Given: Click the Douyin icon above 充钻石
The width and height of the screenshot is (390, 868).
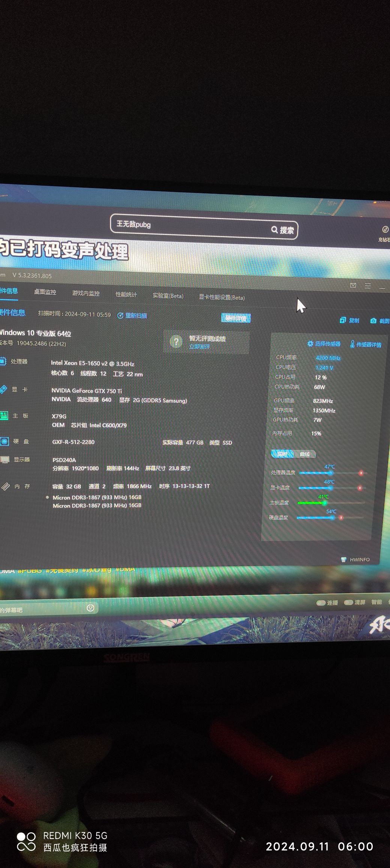Looking at the screenshot, I should point(385,229).
